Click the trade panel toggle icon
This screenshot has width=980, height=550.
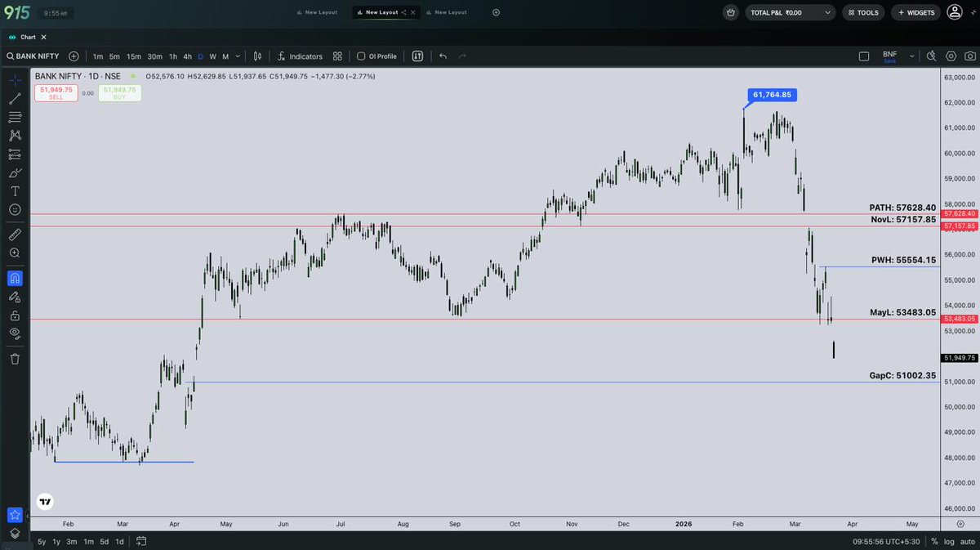point(417,56)
